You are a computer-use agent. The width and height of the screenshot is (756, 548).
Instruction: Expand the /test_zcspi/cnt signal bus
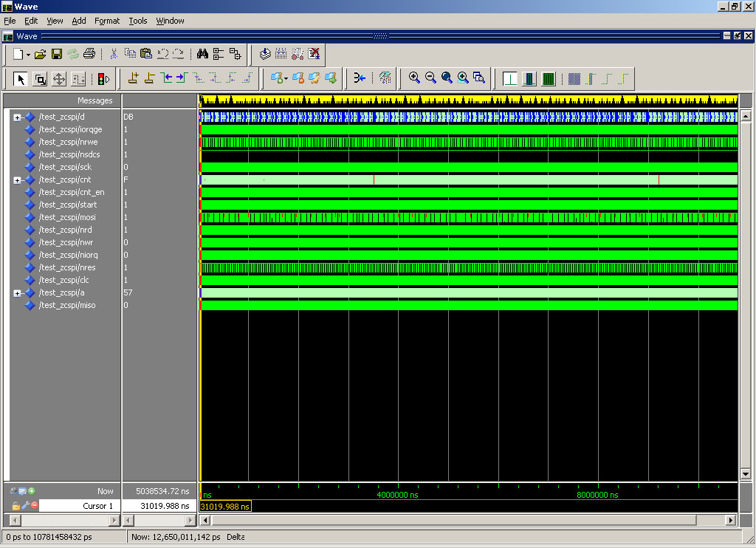[x=17, y=180]
